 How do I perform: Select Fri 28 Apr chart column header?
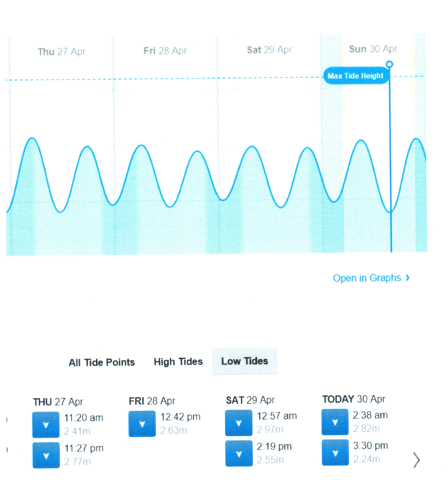click(165, 51)
